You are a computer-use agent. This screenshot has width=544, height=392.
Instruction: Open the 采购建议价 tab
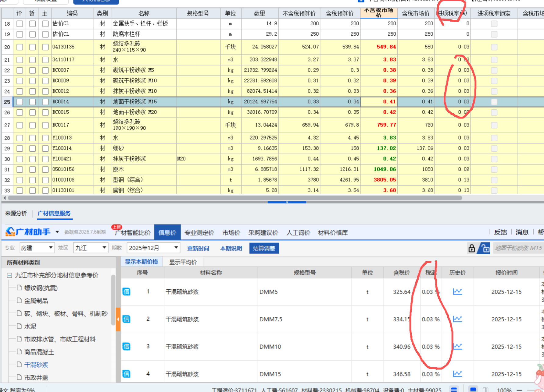click(x=263, y=233)
